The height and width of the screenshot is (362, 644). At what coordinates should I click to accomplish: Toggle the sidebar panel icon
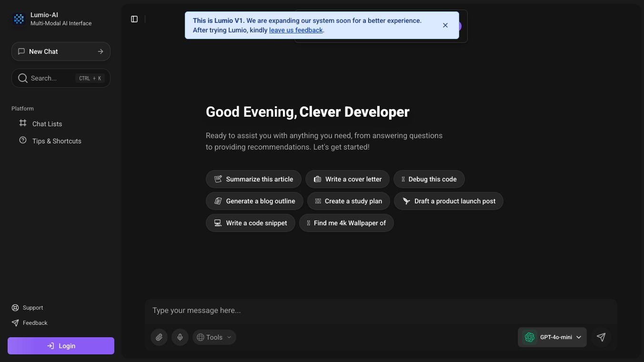(x=134, y=19)
